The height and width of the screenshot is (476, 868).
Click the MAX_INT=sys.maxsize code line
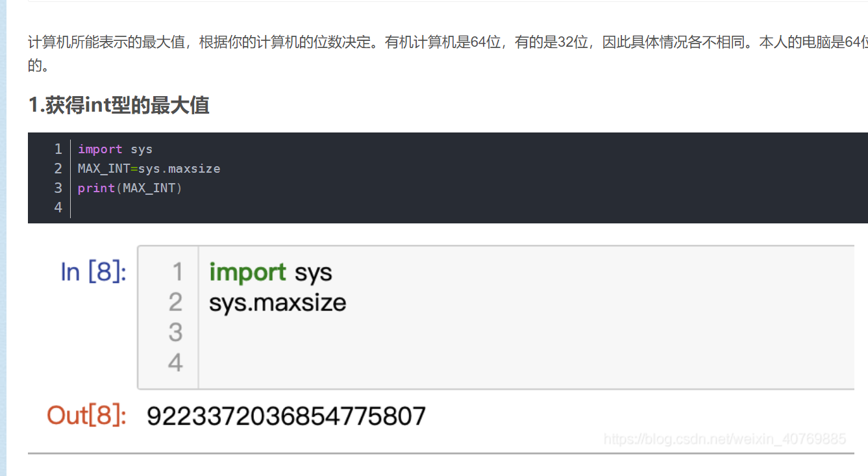tap(149, 169)
